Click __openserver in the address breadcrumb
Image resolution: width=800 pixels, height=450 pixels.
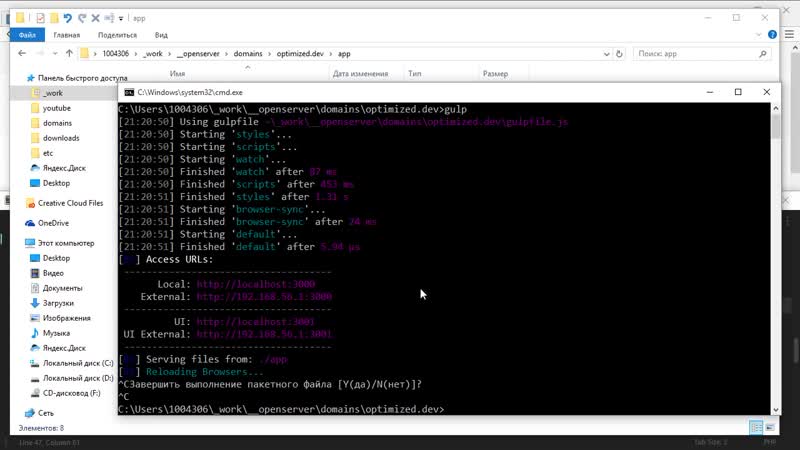[198, 54]
